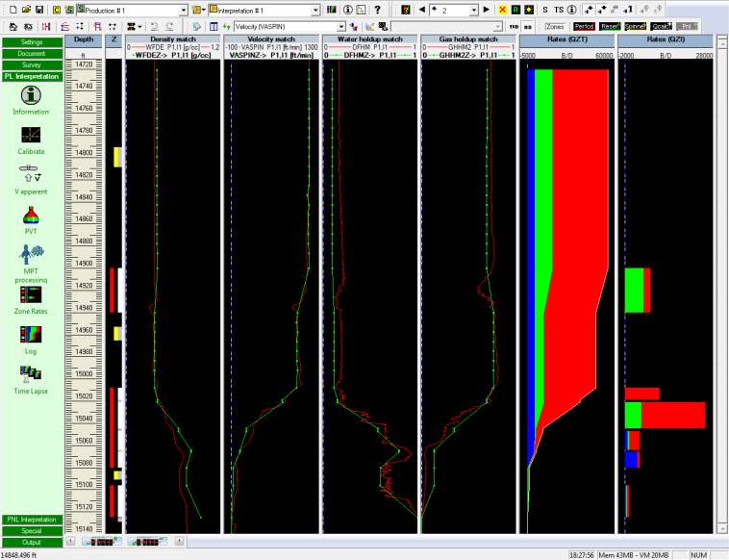This screenshot has width=729, height=560.
Task: Open the Information panel icon
Action: tap(31, 96)
